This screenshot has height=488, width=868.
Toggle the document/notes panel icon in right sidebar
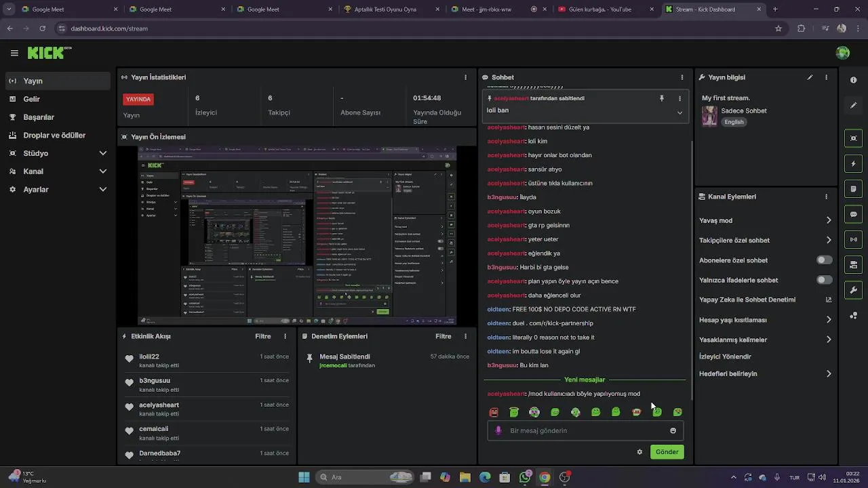tap(853, 188)
